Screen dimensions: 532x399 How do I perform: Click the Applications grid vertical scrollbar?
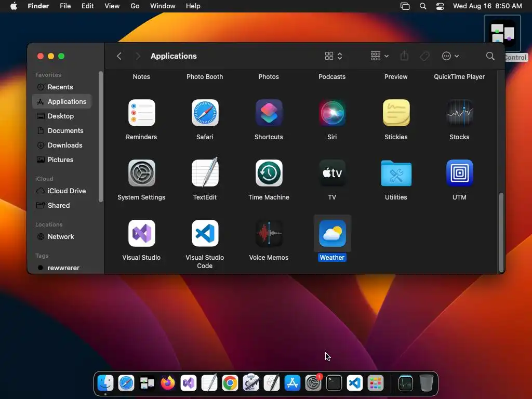501,232
